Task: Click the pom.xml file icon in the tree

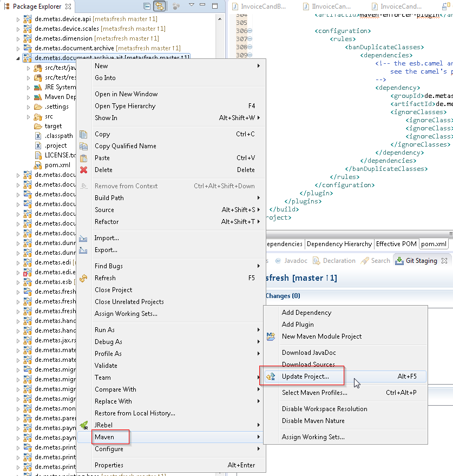Action: [x=38, y=165]
